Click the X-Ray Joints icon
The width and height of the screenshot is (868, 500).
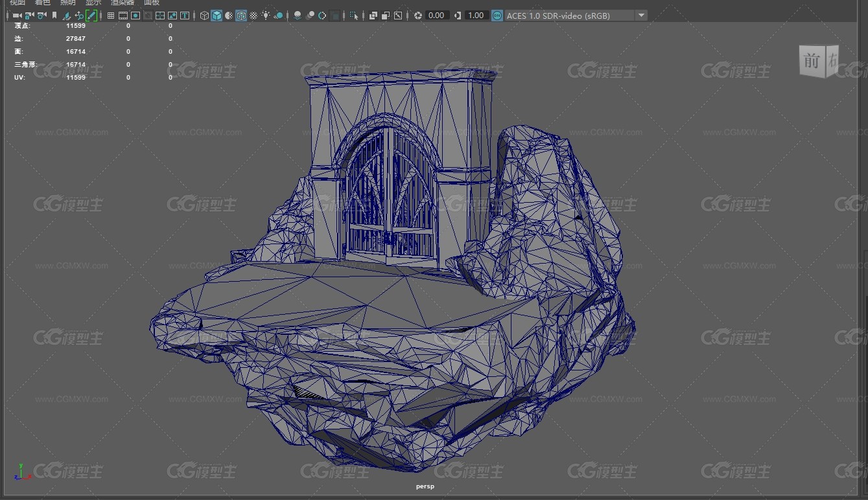point(398,16)
